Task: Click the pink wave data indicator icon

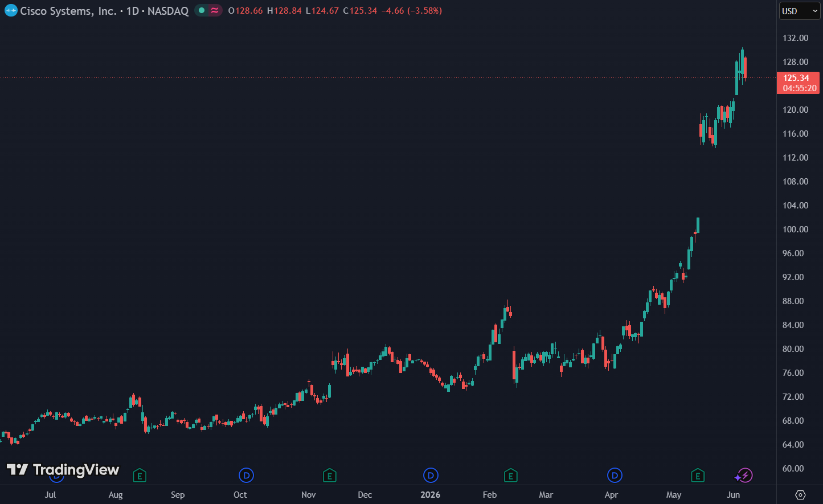Action: (215, 10)
